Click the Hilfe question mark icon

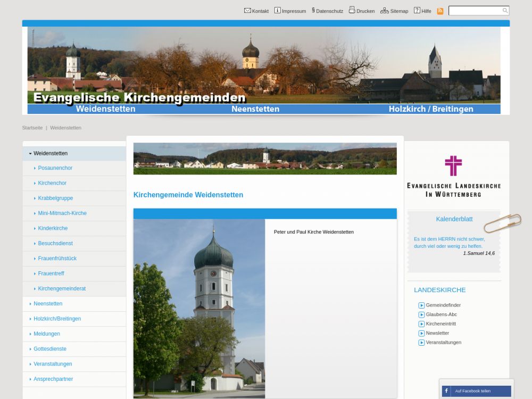417,10
